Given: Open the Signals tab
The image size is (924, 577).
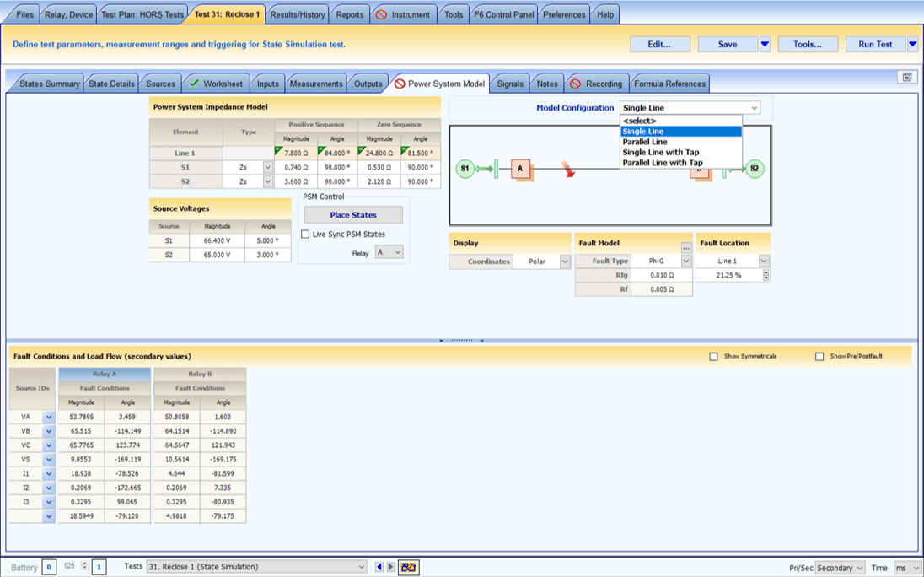Looking at the screenshot, I should tap(510, 84).
